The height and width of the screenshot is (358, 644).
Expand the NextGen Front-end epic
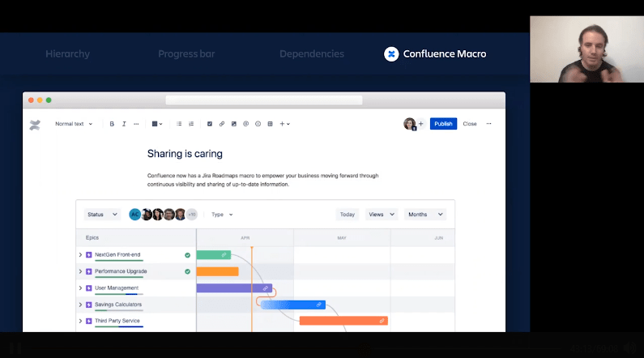pos(80,255)
